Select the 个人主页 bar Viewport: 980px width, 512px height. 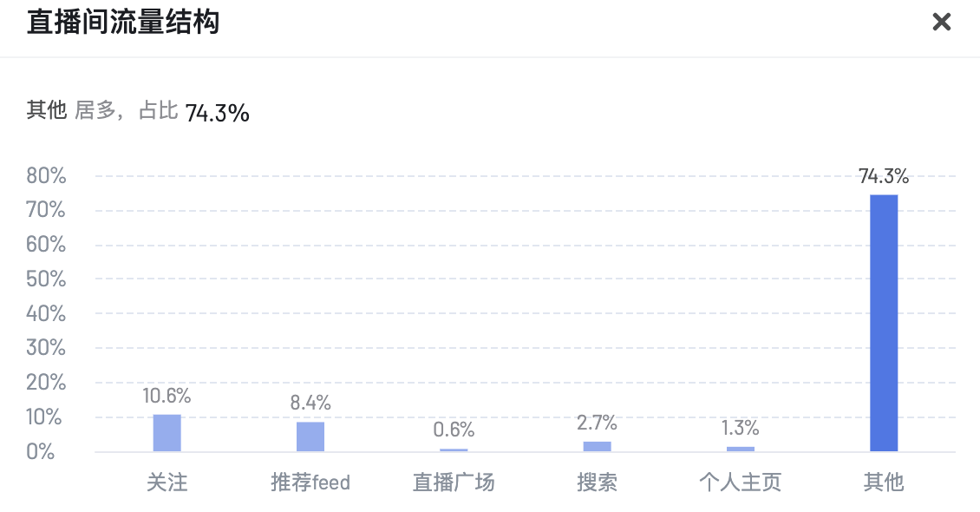[x=741, y=449]
